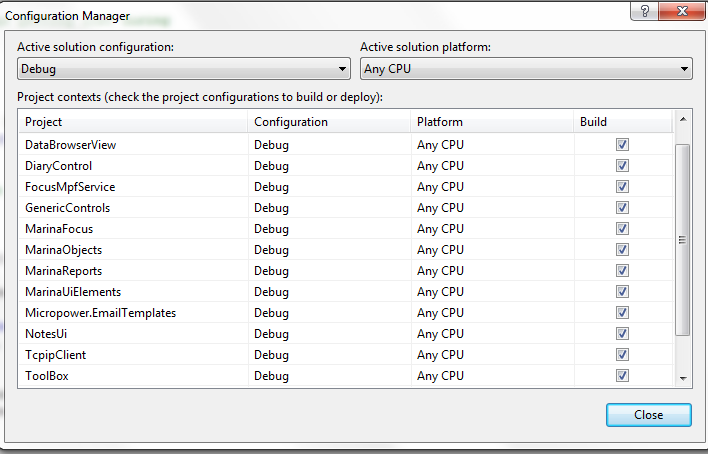The width and height of the screenshot is (708, 454).
Task: Select the NotesUi project name
Action: 46,334
